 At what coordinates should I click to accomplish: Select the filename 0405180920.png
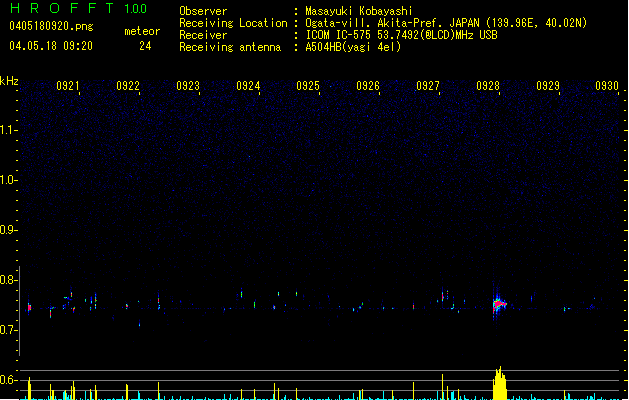click(51, 26)
